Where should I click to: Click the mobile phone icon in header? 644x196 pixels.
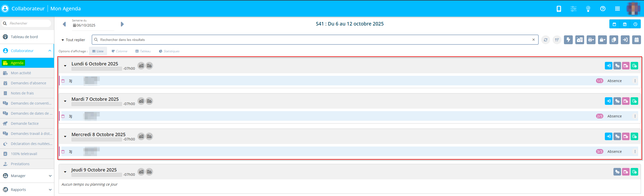(559, 9)
